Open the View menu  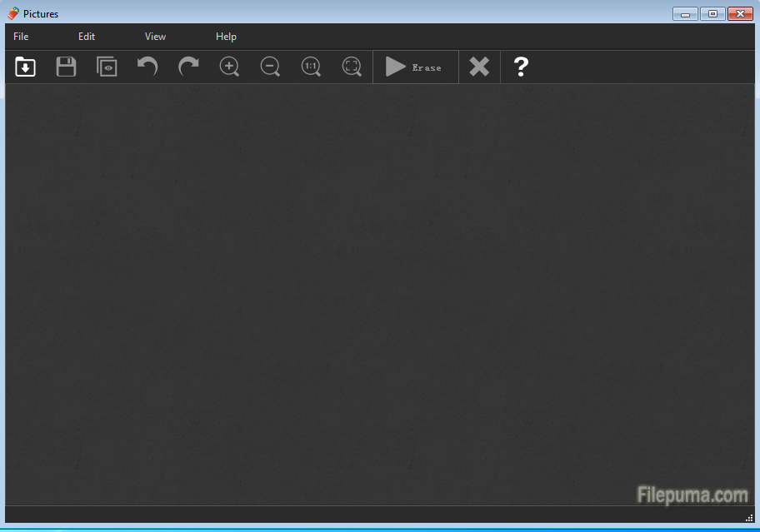coord(155,37)
